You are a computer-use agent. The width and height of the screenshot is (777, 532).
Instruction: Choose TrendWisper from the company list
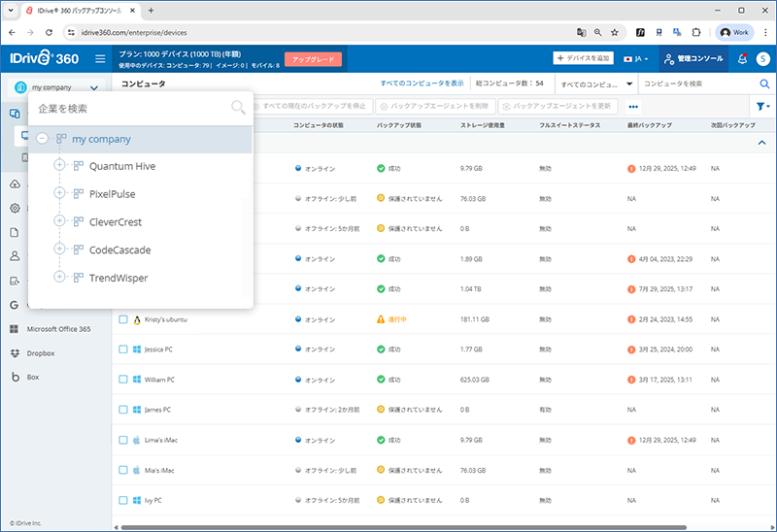coord(118,278)
